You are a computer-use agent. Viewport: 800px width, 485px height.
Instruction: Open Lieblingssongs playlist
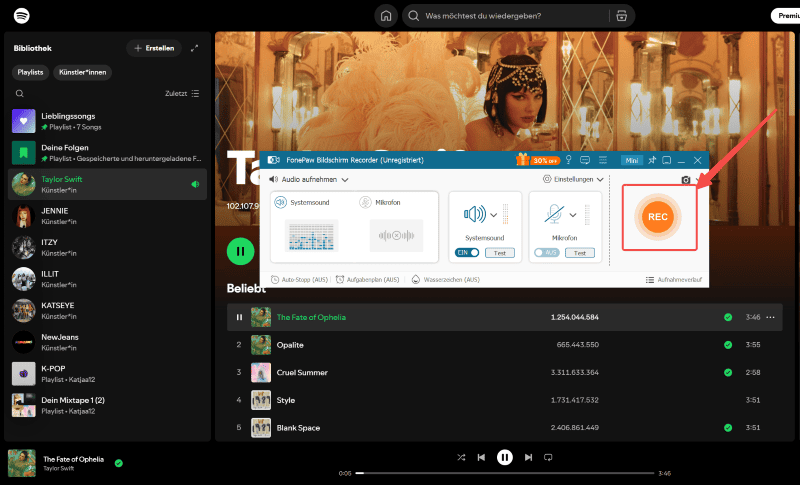(108, 121)
